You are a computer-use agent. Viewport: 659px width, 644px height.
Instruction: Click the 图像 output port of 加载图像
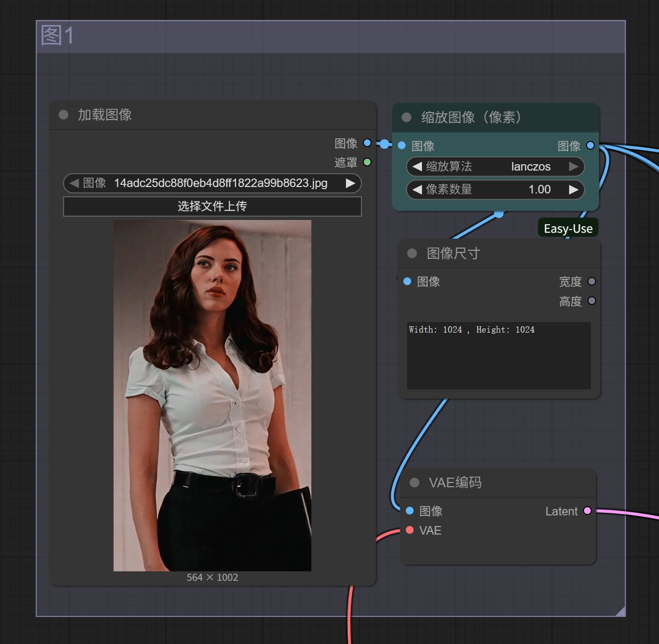click(x=367, y=143)
